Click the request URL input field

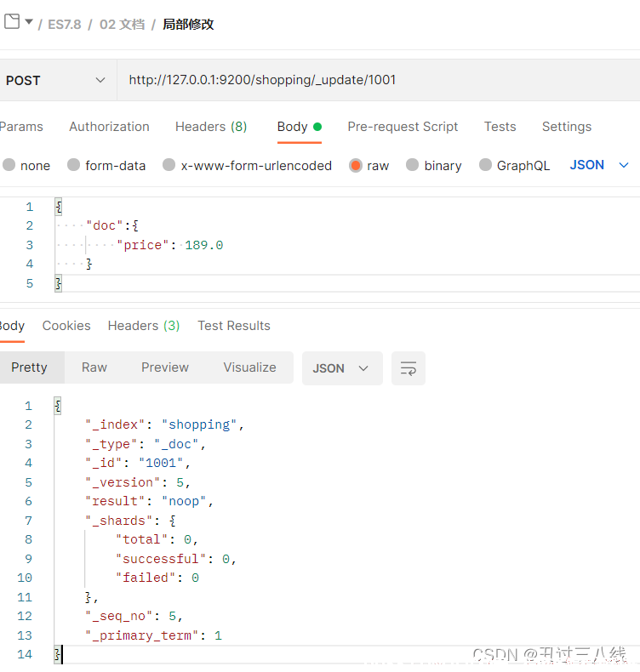379,80
